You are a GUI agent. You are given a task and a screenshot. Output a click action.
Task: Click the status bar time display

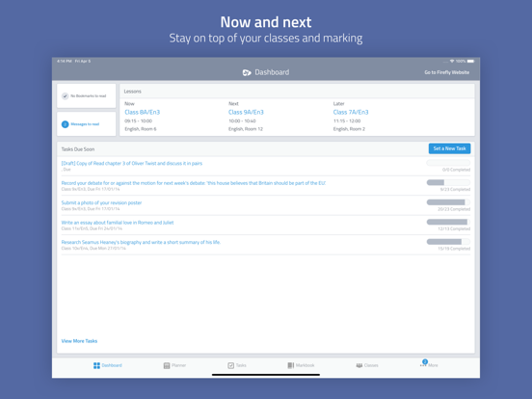click(x=65, y=61)
